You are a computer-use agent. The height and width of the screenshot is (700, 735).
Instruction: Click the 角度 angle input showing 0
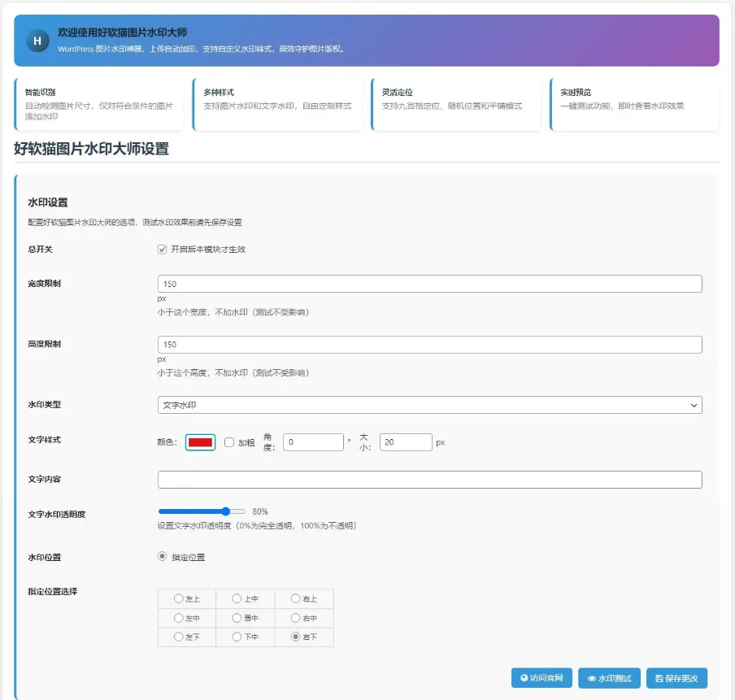pos(315,441)
